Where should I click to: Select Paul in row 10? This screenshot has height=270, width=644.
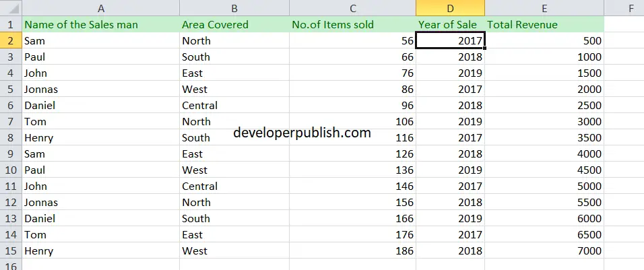coord(100,170)
